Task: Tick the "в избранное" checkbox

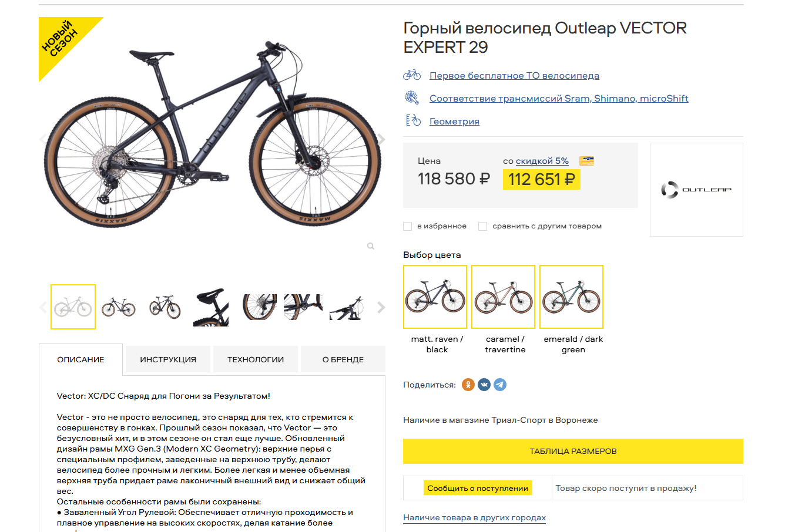Action: tap(408, 226)
